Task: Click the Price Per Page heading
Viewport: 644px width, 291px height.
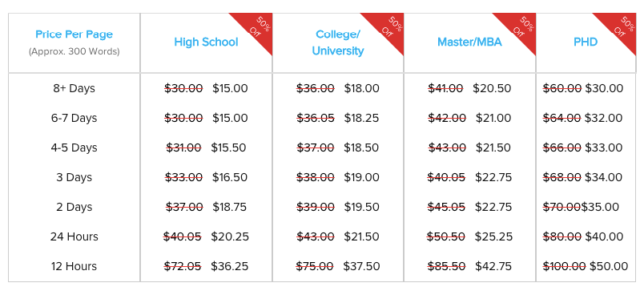Action: (74, 34)
